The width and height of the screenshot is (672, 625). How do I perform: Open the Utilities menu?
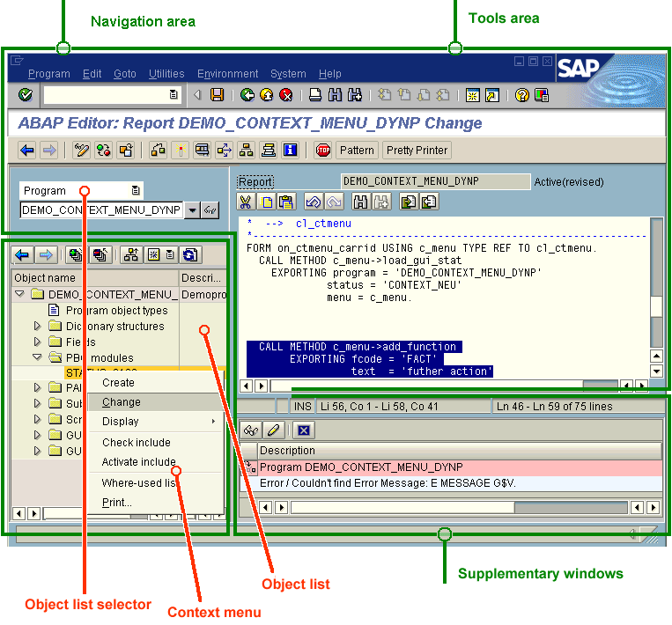(166, 74)
